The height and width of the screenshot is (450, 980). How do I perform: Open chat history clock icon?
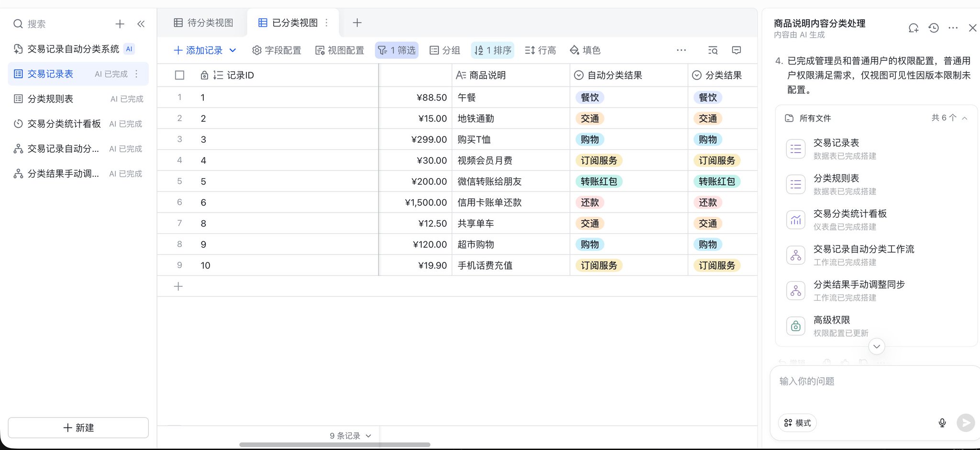click(933, 28)
